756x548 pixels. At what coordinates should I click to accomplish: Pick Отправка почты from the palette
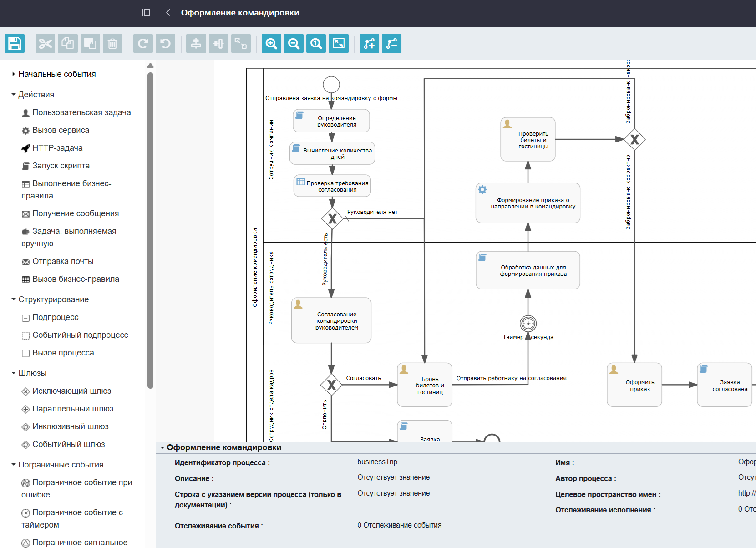58,261
